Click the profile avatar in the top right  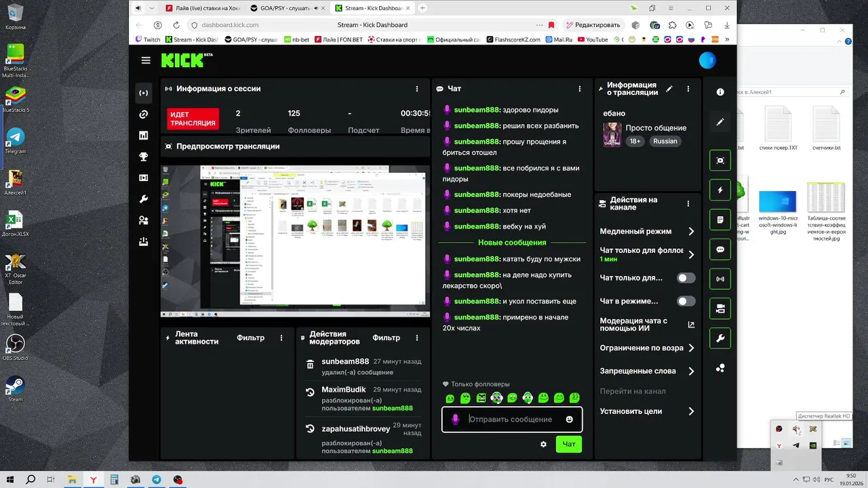click(x=707, y=60)
